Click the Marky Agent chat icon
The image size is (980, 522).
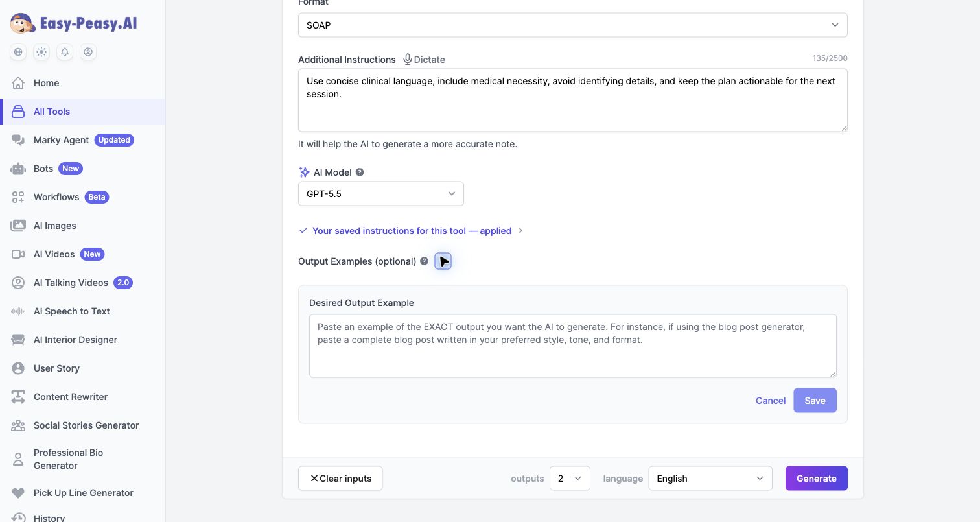click(18, 140)
